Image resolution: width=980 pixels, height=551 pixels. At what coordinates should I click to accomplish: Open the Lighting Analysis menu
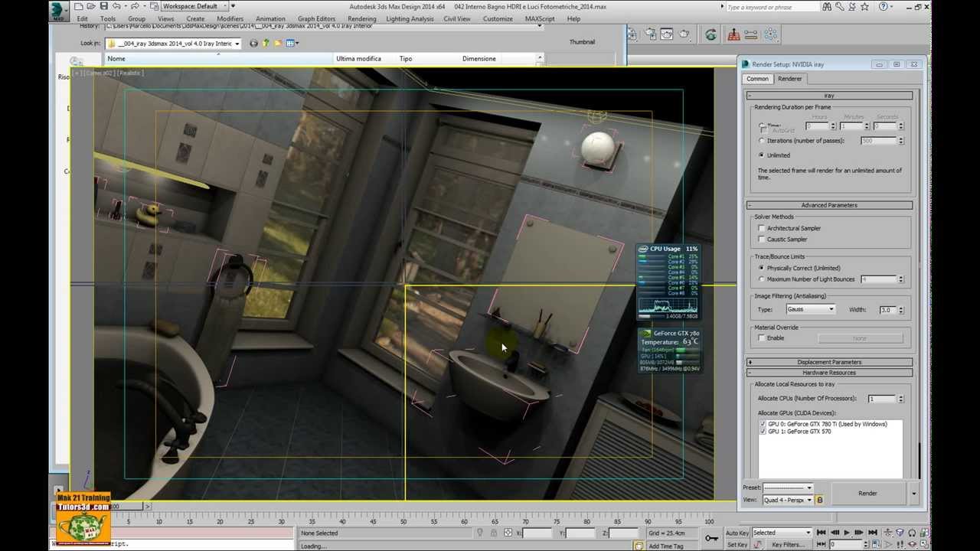410,18
